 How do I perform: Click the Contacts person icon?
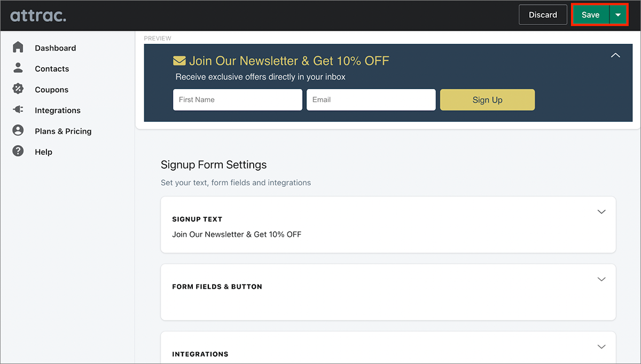(18, 68)
